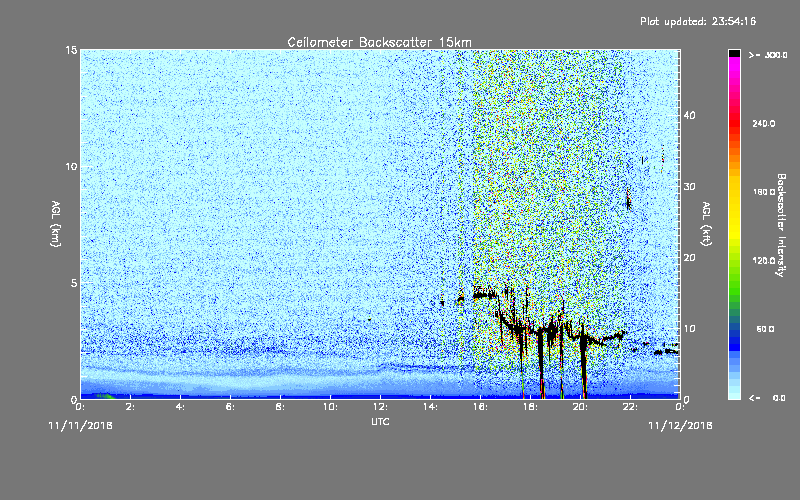Click the '20' kft right axis tick
This screenshot has height=500, width=800.
(x=689, y=258)
